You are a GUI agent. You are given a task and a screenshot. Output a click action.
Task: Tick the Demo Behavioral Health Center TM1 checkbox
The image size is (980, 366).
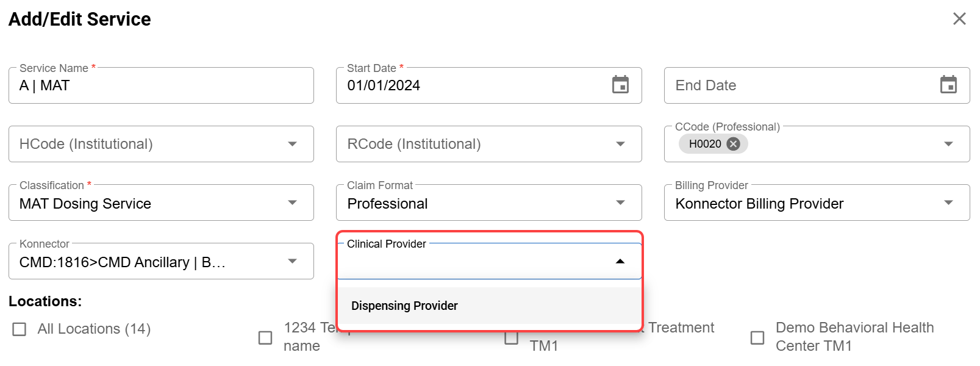click(x=757, y=337)
